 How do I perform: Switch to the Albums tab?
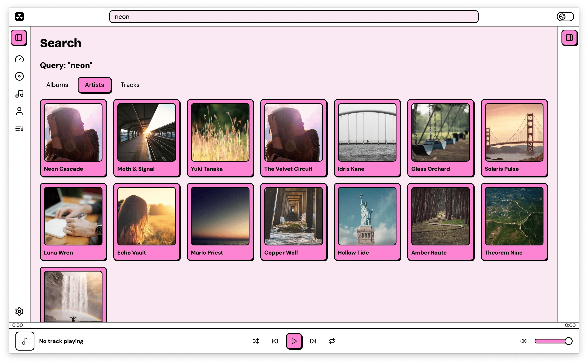tap(57, 85)
